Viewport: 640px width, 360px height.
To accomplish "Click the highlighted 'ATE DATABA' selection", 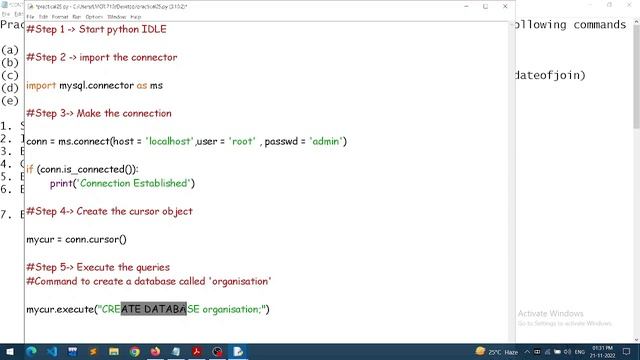I will point(153,309).
